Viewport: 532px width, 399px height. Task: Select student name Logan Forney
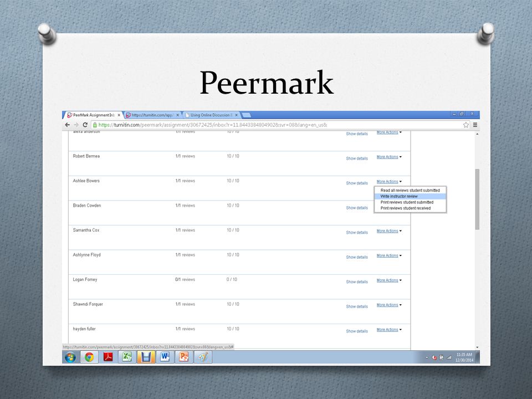pyautogui.click(x=85, y=279)
